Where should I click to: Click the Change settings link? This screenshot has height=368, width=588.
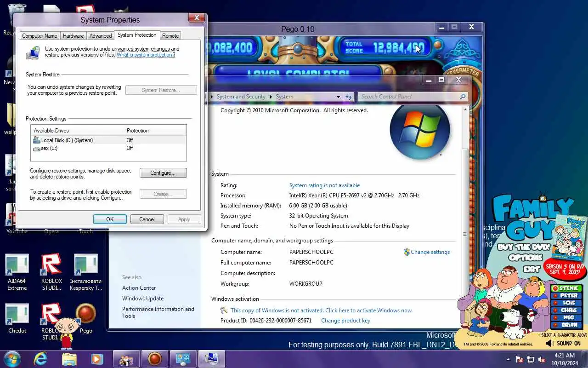click(430, 252)
